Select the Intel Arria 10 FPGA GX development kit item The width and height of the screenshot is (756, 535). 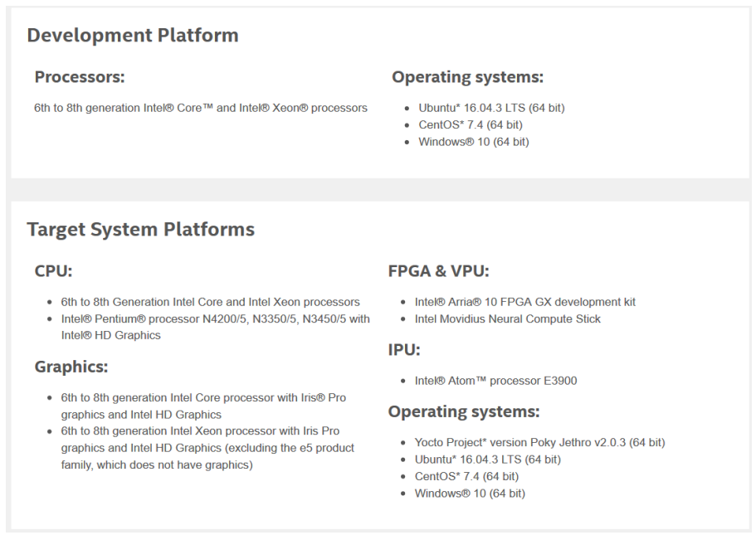pyautogui.click(x=524, y=302)
